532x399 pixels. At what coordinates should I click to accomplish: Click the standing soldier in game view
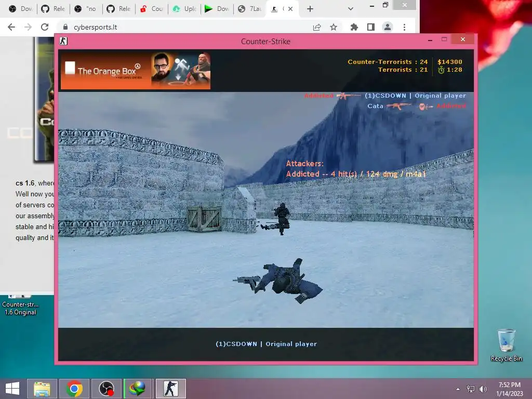coord(282,219)
